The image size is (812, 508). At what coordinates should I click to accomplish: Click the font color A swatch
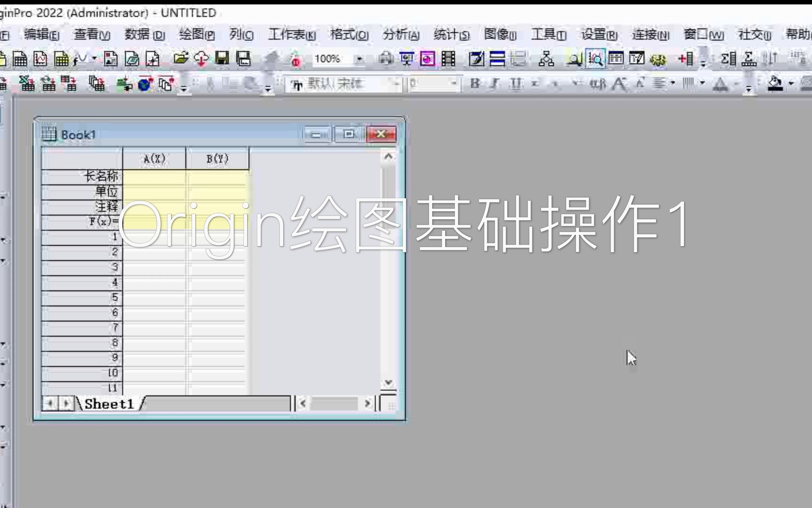[720, 84]
